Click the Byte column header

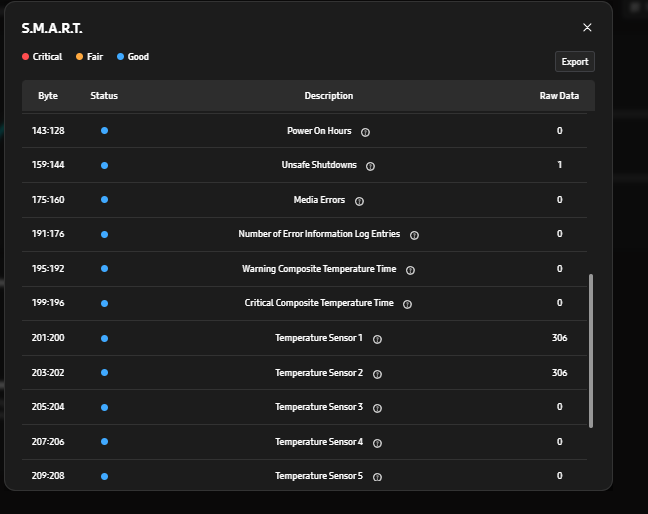(x=48, y=96)
